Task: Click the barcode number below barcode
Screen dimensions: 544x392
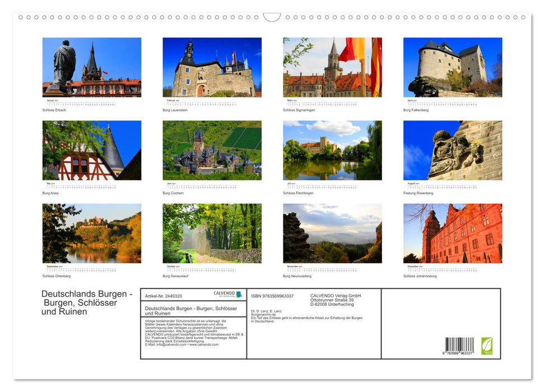Action: (457, 353)
